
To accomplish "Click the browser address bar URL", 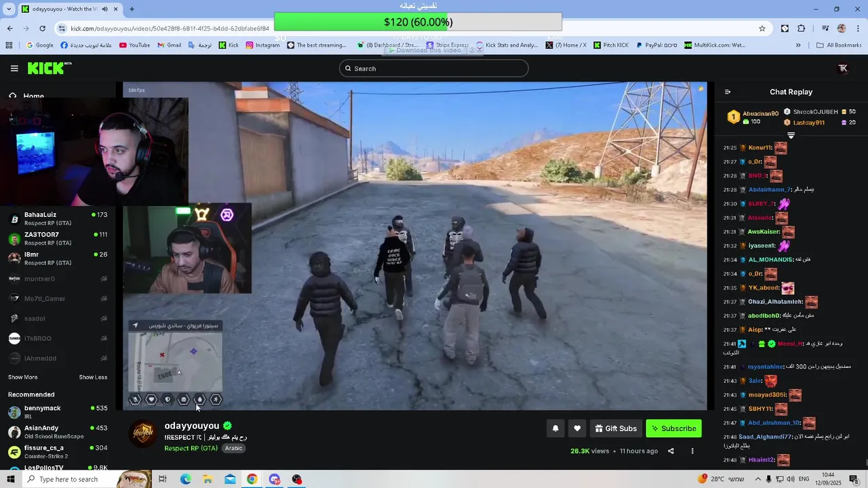I will [x=170, y=28].
